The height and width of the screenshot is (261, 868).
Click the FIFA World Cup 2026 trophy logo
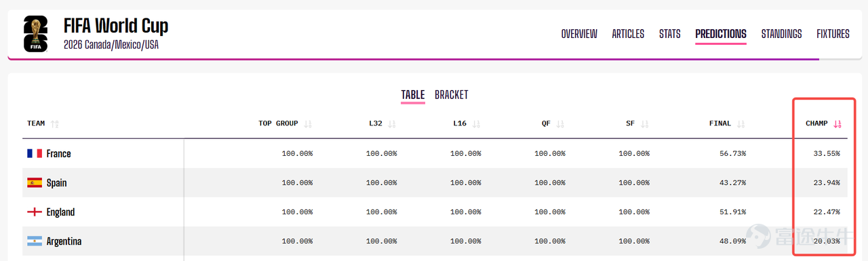pyautogui.click(x=36, y=33)
